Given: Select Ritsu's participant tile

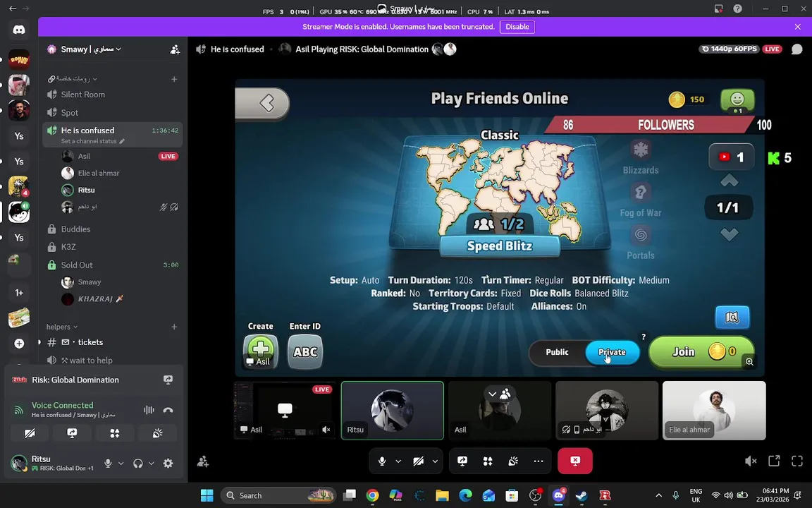Looking at the screenshot, I should (393, 411).
